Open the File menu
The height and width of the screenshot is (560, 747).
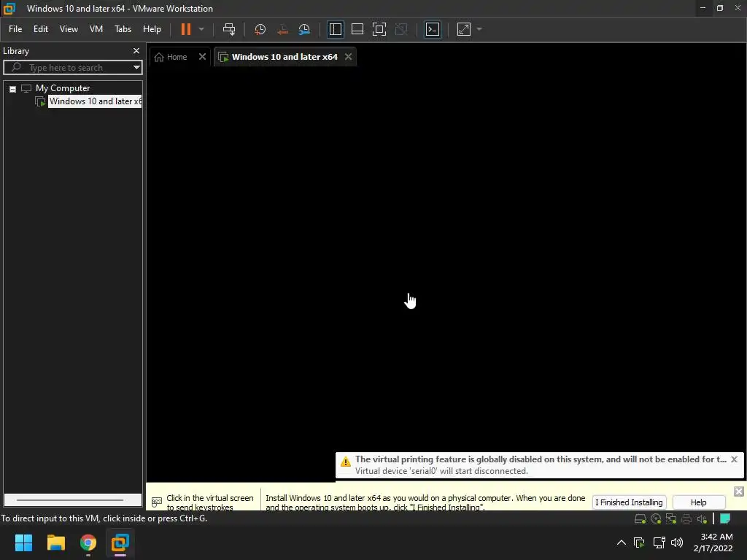click(15, 29)
